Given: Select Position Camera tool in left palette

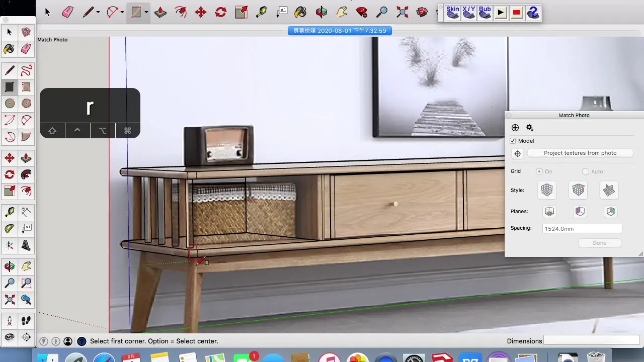Looking at the screenshot, I should tap(10, 321).
